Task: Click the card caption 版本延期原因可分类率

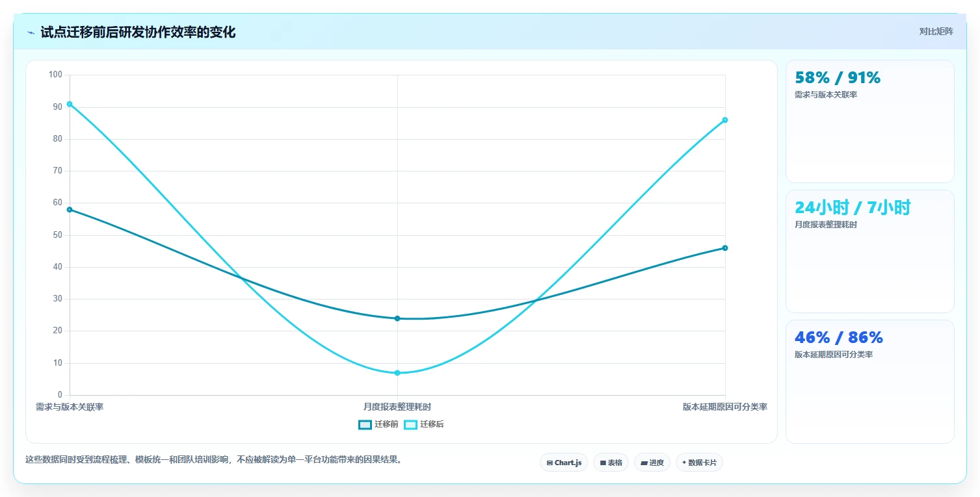Action: click(x=834, y=355)
